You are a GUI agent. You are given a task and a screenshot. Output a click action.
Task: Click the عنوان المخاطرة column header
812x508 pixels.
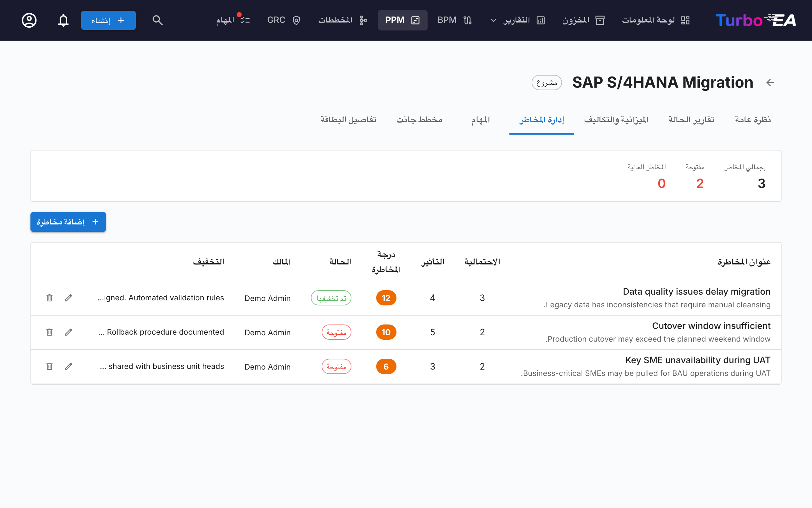(x=744, y=262)
